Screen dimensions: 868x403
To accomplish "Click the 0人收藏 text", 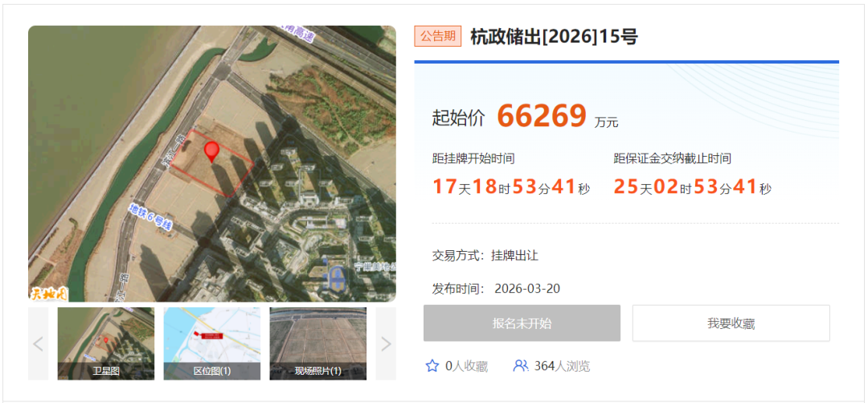I will coord(467,367).
